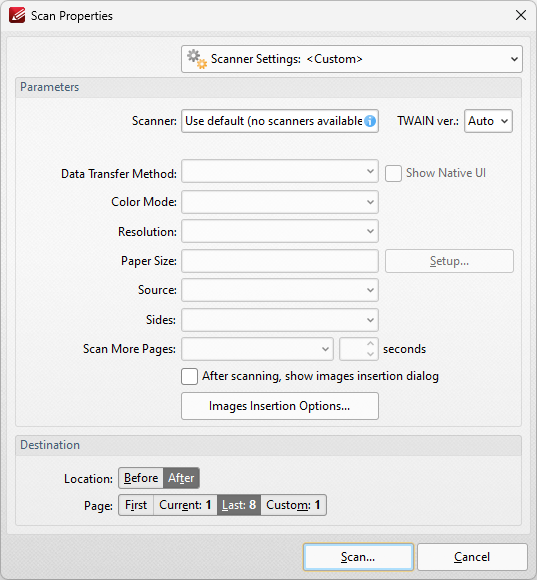Click the Paper Size field
This screenshot has width=537, height=580.
pos(280,261)
